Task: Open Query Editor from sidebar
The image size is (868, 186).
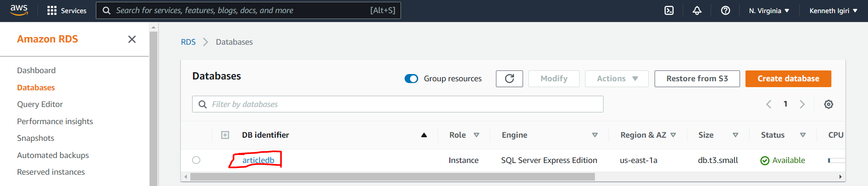Action: [x=40, y=104]
